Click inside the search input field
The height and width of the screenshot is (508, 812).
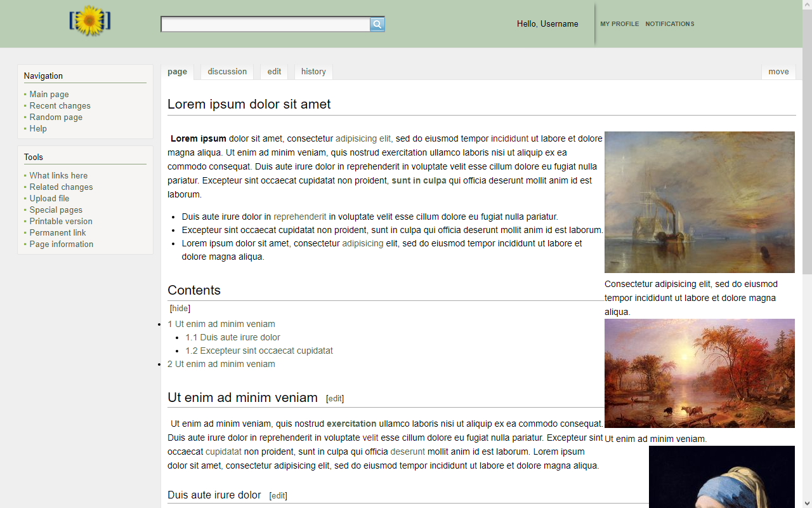click(x=265, y=24)
